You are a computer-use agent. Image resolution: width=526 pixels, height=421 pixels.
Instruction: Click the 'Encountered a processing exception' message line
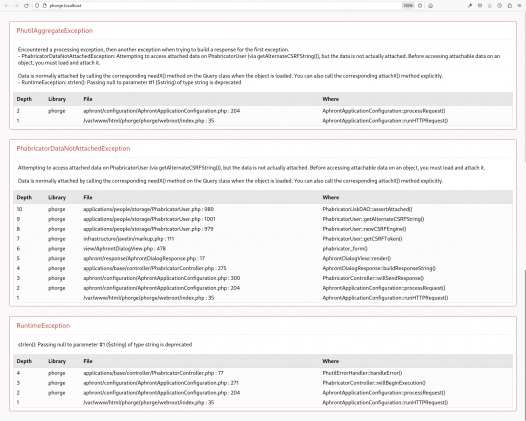(153, 49)
